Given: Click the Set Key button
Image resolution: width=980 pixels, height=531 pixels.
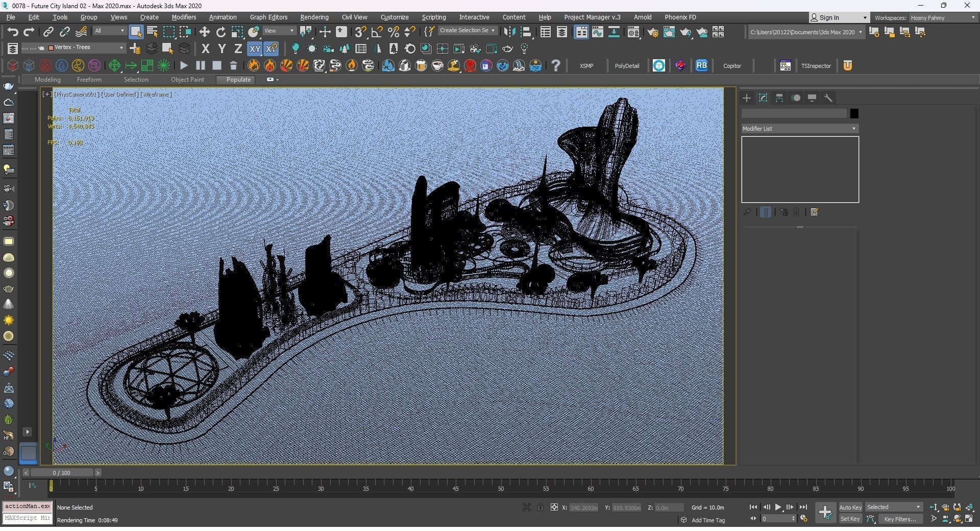Looking at the screenshot, I should pos(850,519).
